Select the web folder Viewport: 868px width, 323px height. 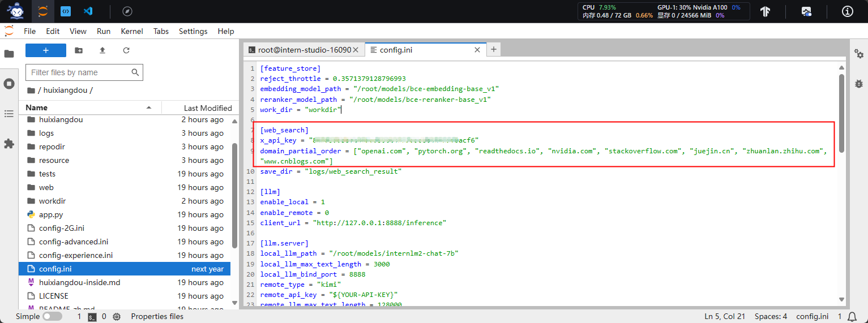pos(125,187)
